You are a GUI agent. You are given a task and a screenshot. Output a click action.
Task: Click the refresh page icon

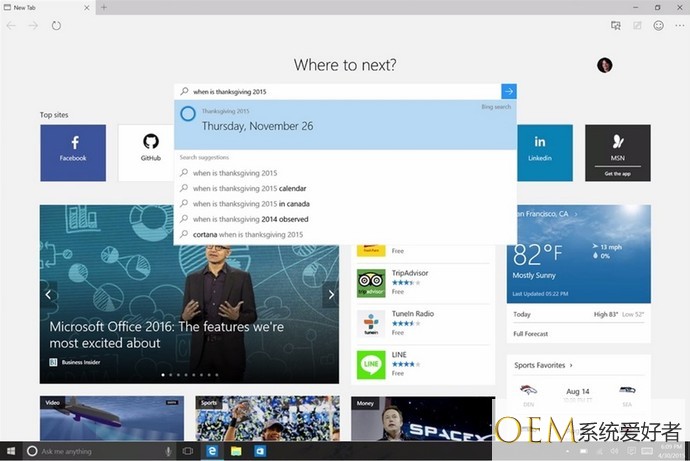[x=56, y=25]
